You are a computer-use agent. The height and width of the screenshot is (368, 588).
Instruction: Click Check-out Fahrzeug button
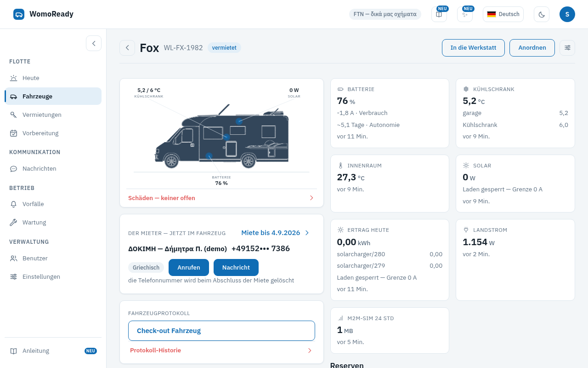[221, 331]
